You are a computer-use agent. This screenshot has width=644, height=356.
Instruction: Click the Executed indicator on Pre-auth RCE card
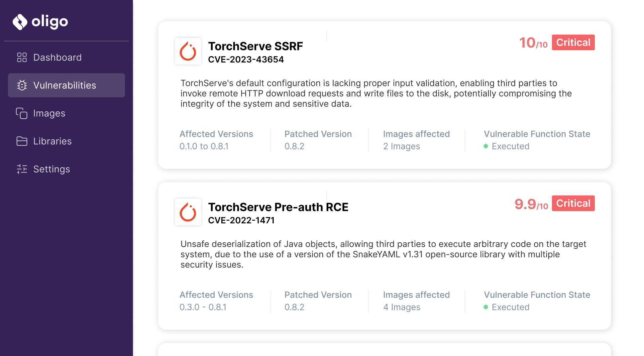[x=486, y=306]
